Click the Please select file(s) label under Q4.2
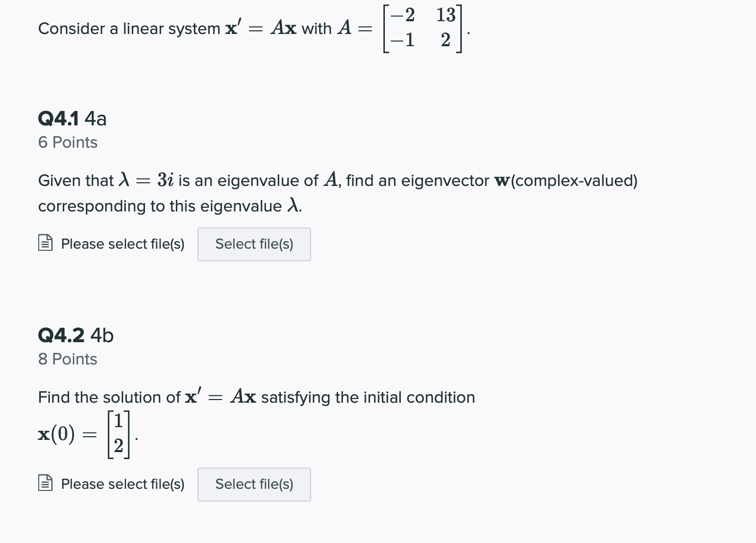The image size is (756, 543). pos(122,483)
